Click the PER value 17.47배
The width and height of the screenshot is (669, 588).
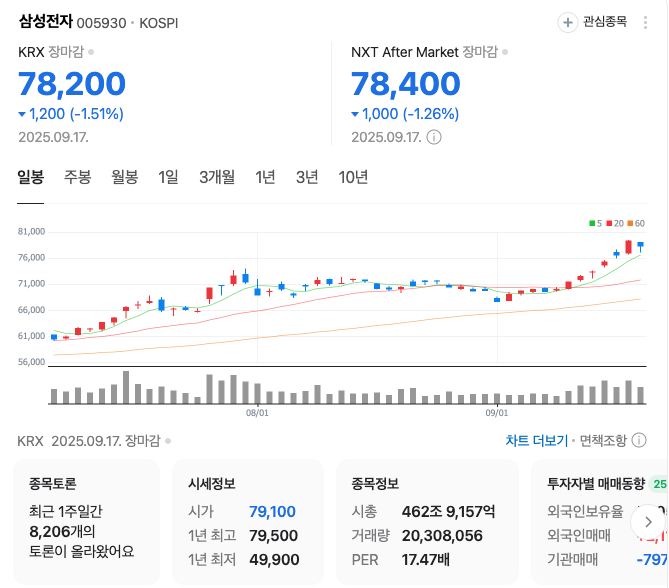tap(425, 559)
